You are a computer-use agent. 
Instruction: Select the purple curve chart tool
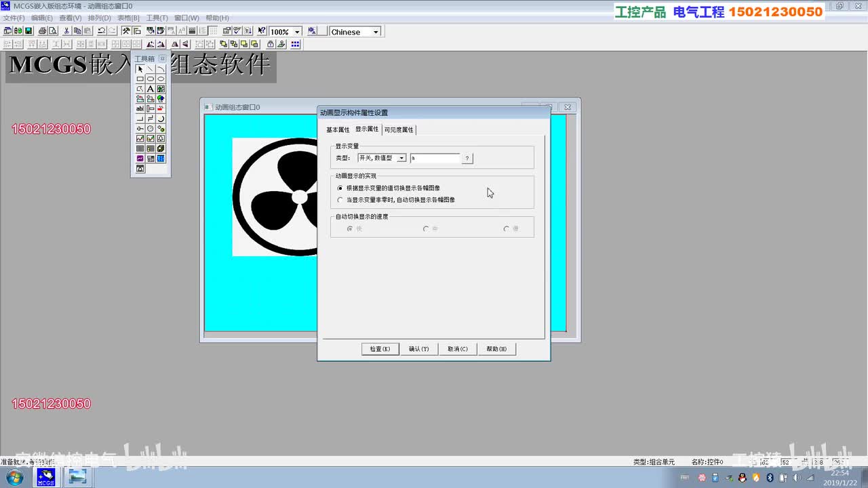(x=140, y=158)
